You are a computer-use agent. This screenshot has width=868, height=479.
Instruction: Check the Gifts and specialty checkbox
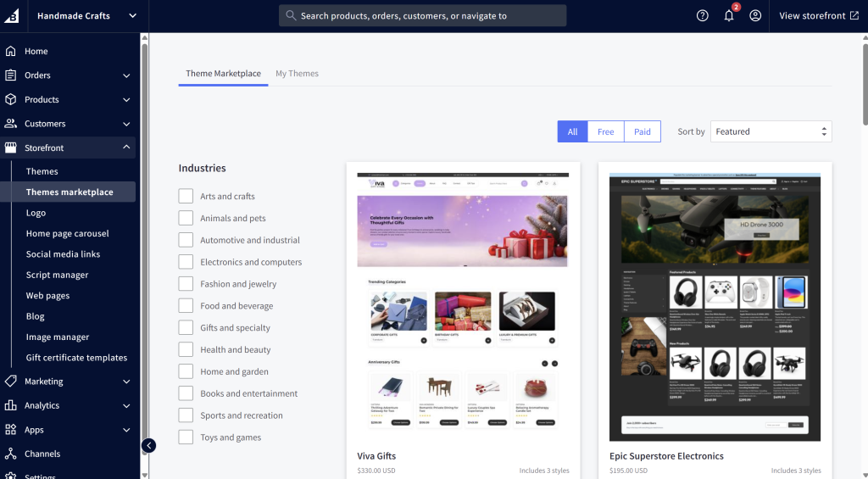pos(186,327)
